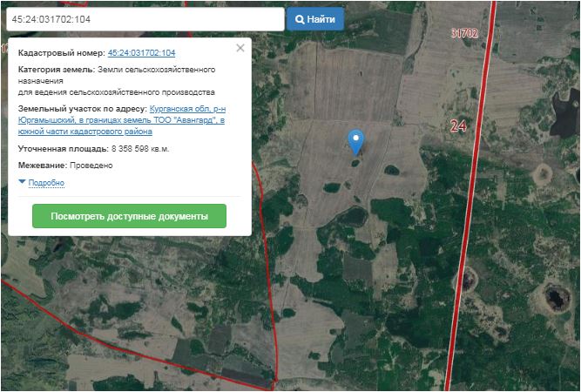581x392 pixels.
Task: Open cadastral number link 45:24:031702:104
Action: (141, 53)
